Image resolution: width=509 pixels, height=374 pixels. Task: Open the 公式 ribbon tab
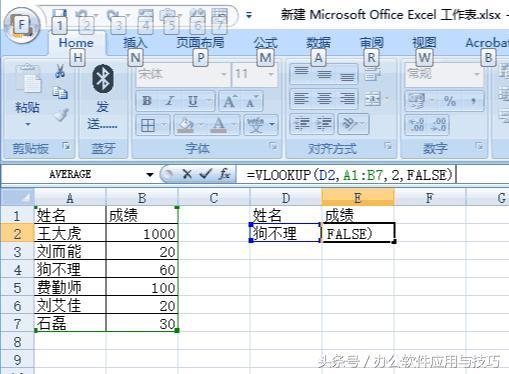[265, 43]
